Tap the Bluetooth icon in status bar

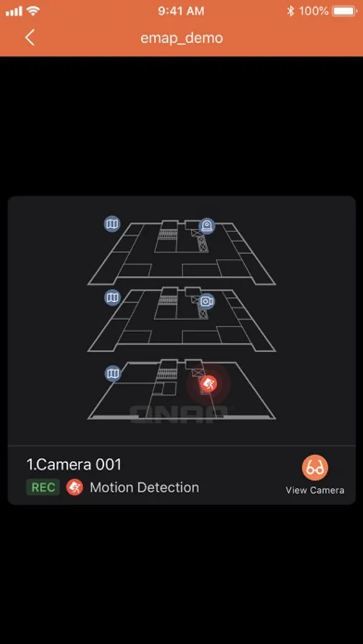click(291, 11)
